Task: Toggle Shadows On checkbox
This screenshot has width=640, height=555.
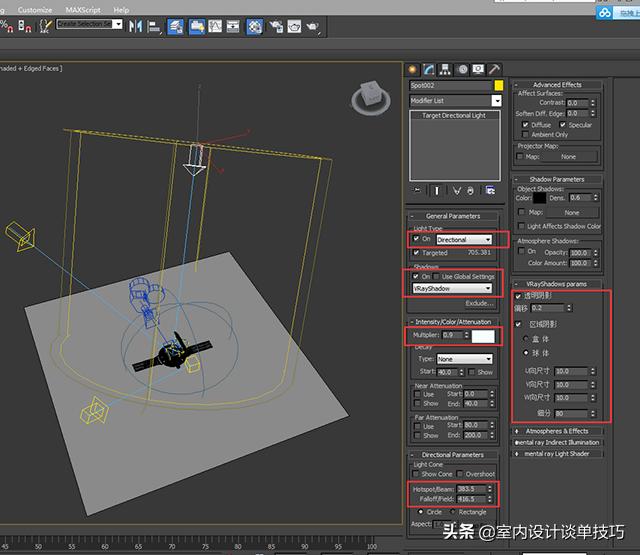Action: click(x=416, y=276)
